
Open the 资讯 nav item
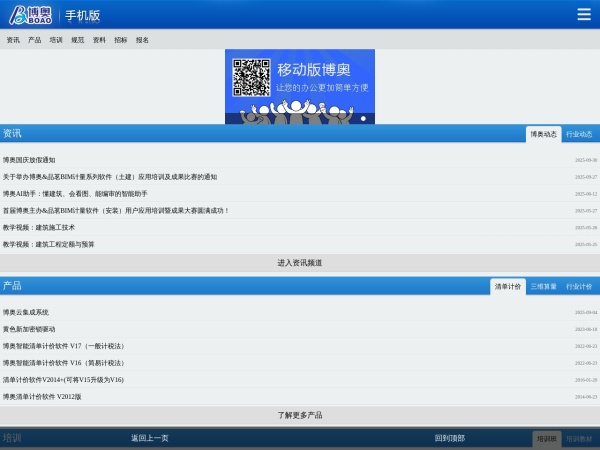click(x=13, y=40)
